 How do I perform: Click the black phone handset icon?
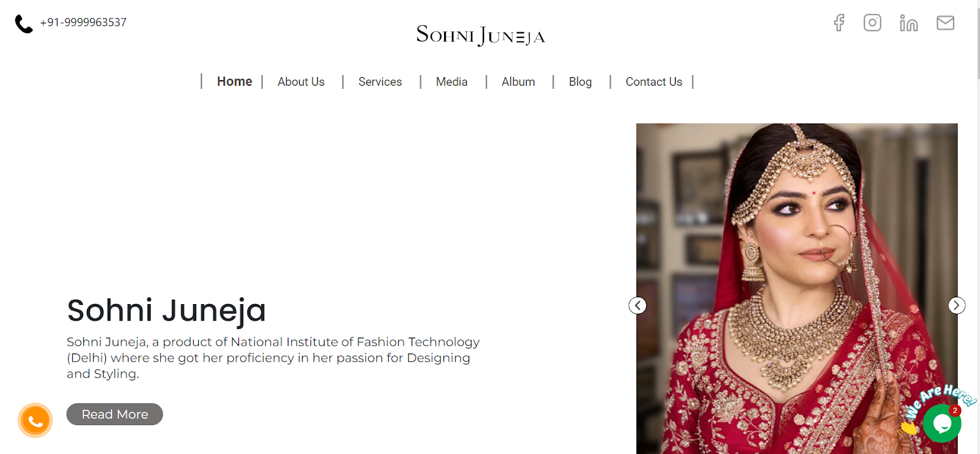(23, 23)
